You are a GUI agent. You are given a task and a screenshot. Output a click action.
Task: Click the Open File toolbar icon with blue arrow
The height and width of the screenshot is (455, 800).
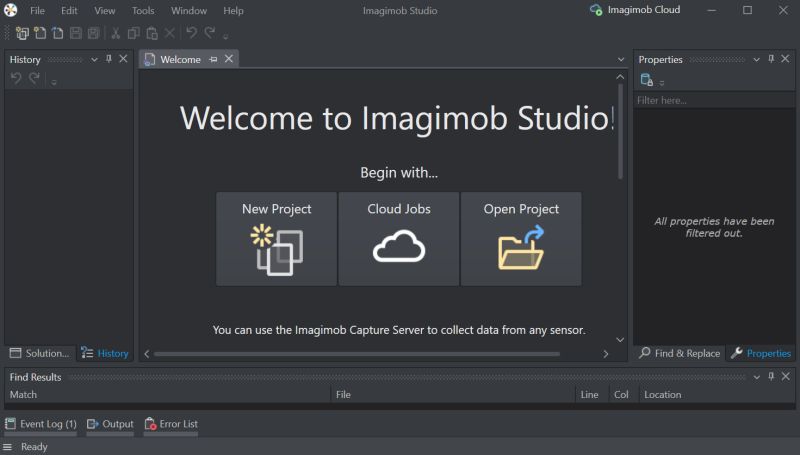(58, 33)
